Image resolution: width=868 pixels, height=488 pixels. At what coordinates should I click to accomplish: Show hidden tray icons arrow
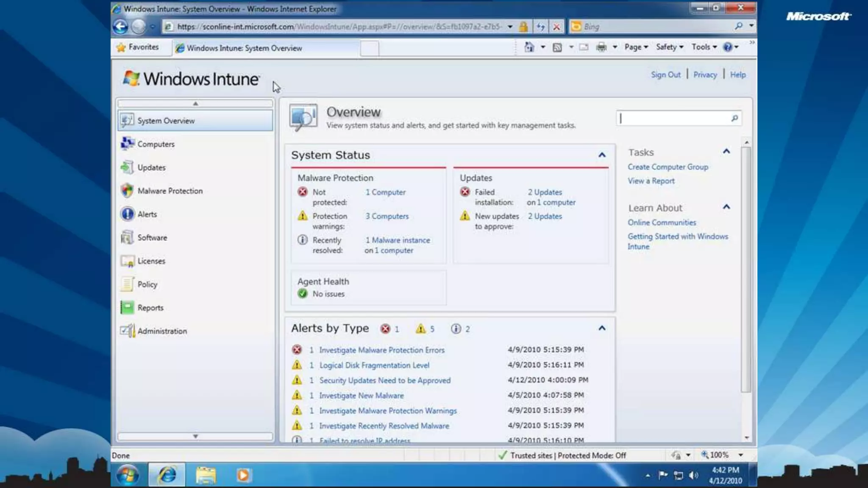tap(648, 475)
